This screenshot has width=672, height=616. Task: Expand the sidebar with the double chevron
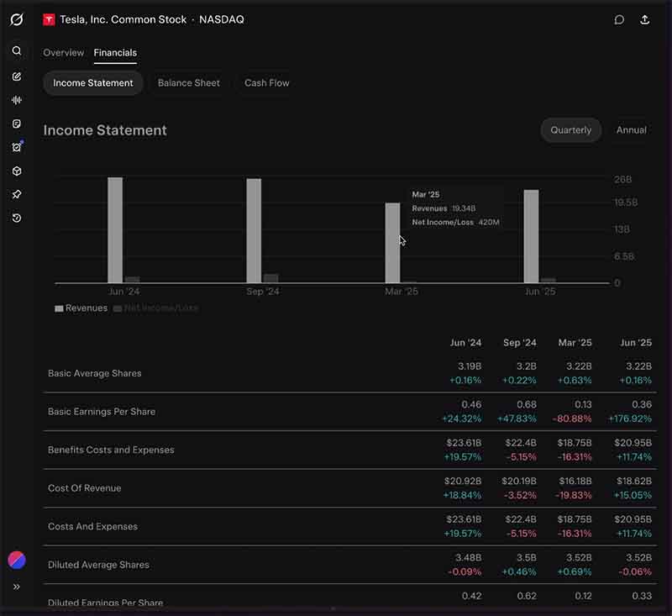(16, 587)
